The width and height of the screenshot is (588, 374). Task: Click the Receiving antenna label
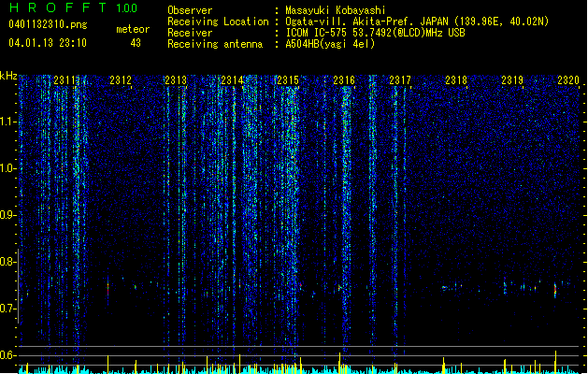[215, 44]
